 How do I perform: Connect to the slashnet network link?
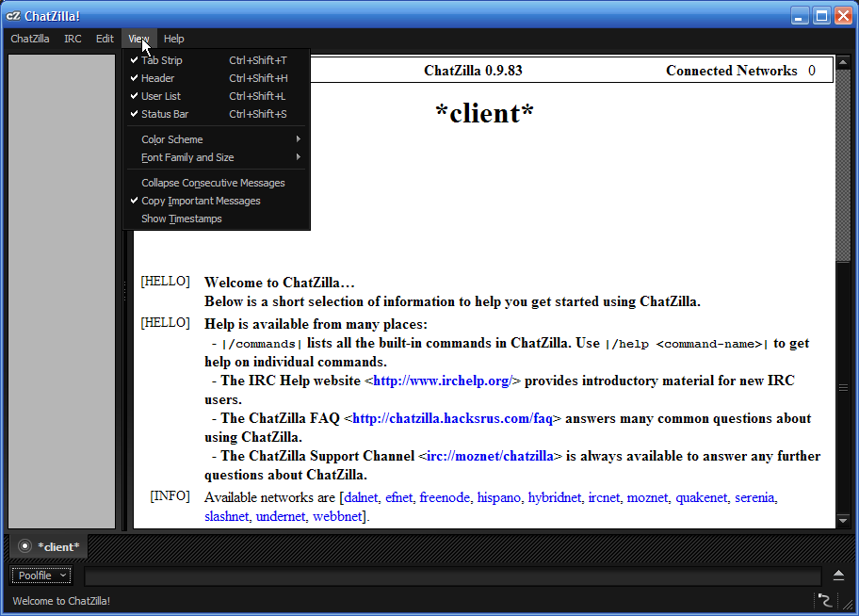[226, 517]
